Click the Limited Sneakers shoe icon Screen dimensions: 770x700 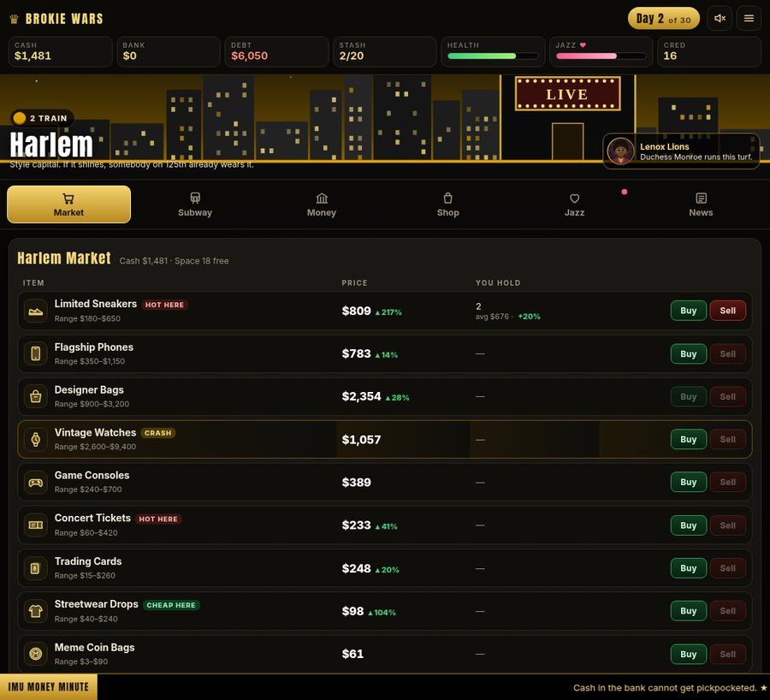coord(36,311)
